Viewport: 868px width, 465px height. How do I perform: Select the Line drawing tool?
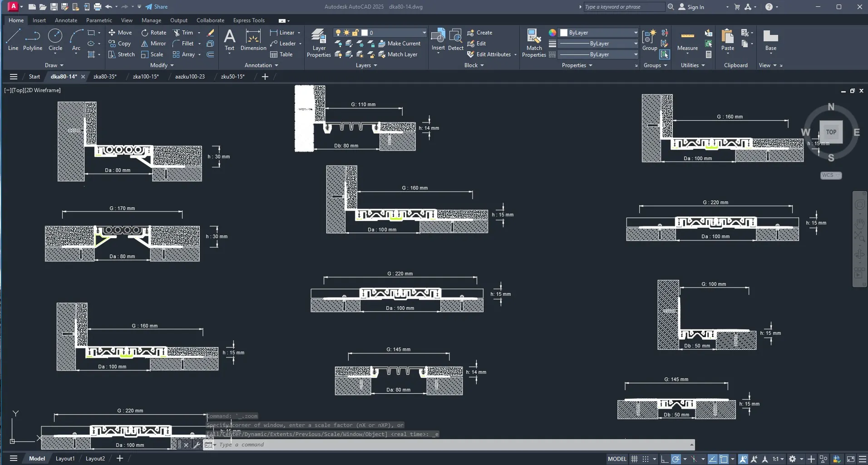click(13, 39)
